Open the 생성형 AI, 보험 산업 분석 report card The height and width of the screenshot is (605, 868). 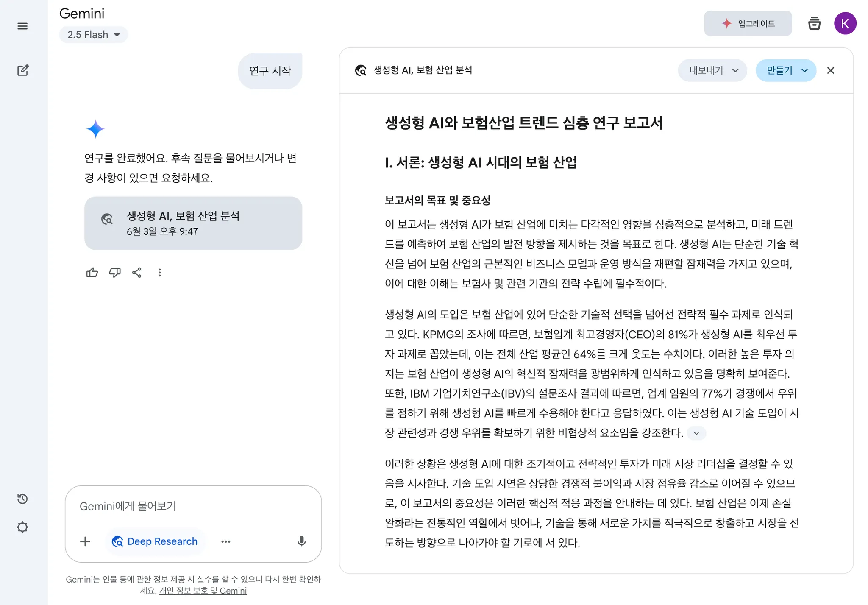click(193, 223)
